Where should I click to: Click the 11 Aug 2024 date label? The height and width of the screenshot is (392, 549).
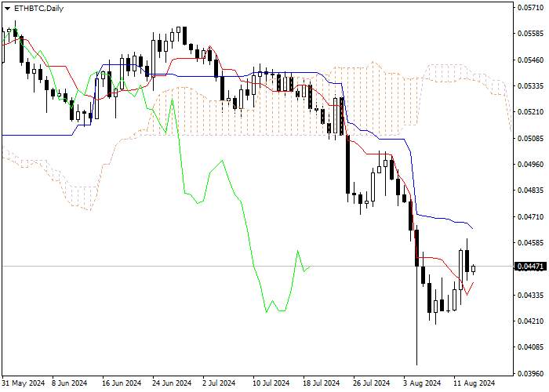(x=474, y=383)
